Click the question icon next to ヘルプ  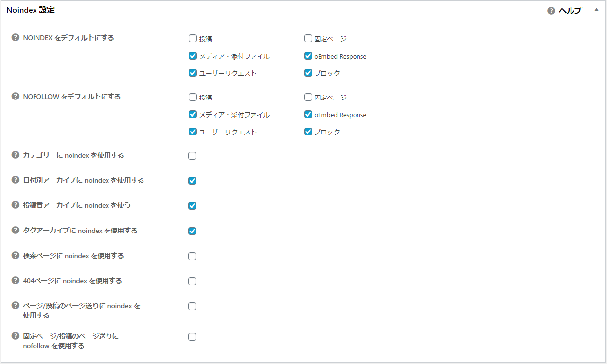click(551, 11)
